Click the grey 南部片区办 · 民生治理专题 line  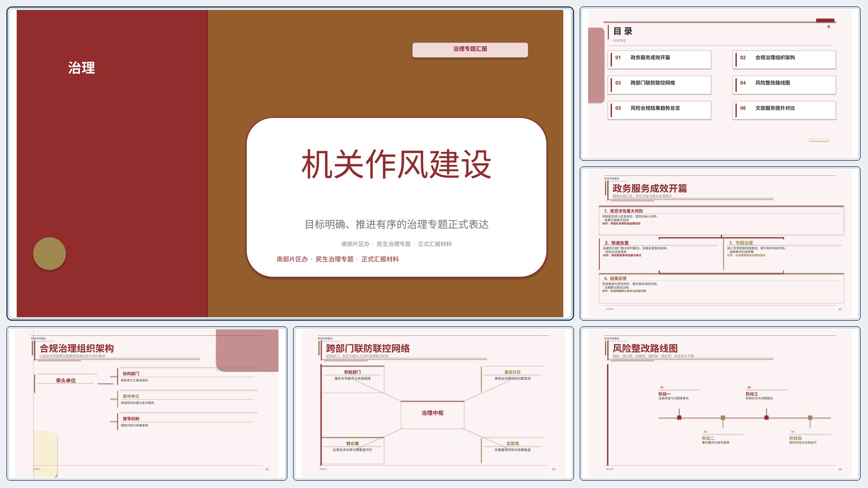pyautogui.click(x=396, y=244)
